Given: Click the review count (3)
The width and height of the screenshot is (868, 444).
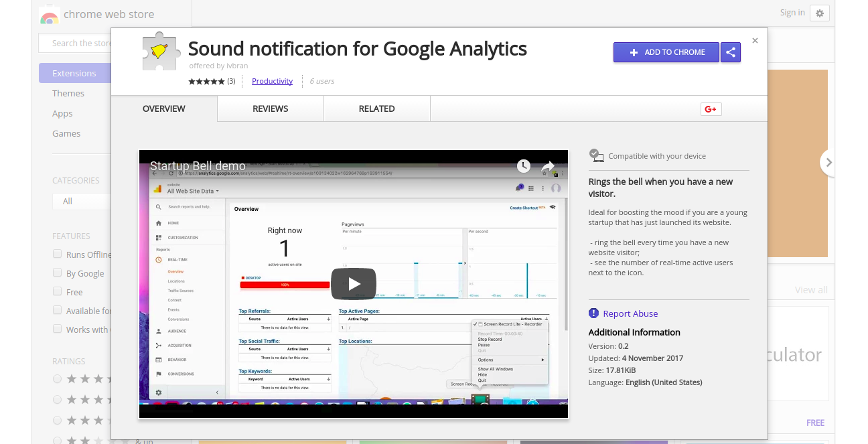Looking at the screenshot, I should [x=231, y=81].
